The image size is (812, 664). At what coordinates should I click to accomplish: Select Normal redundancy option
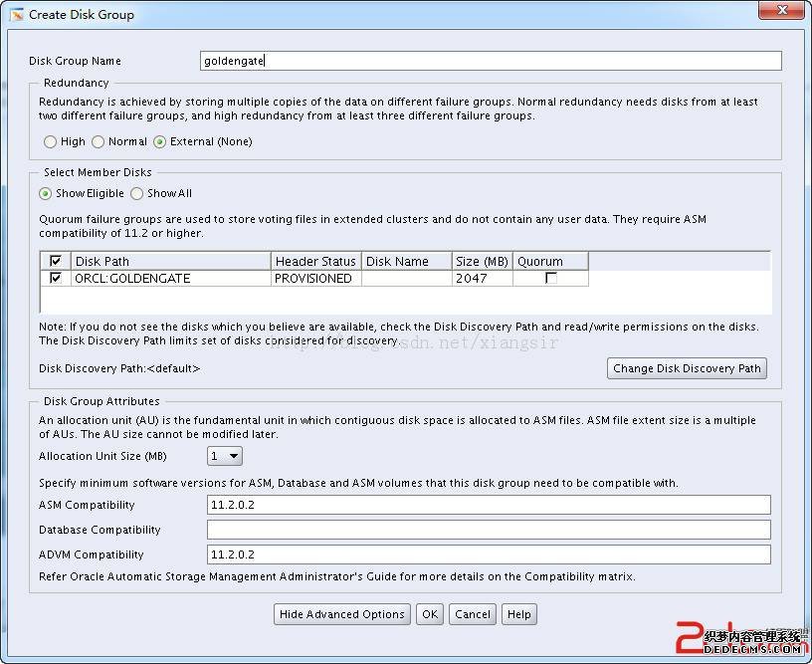(99, 142)
